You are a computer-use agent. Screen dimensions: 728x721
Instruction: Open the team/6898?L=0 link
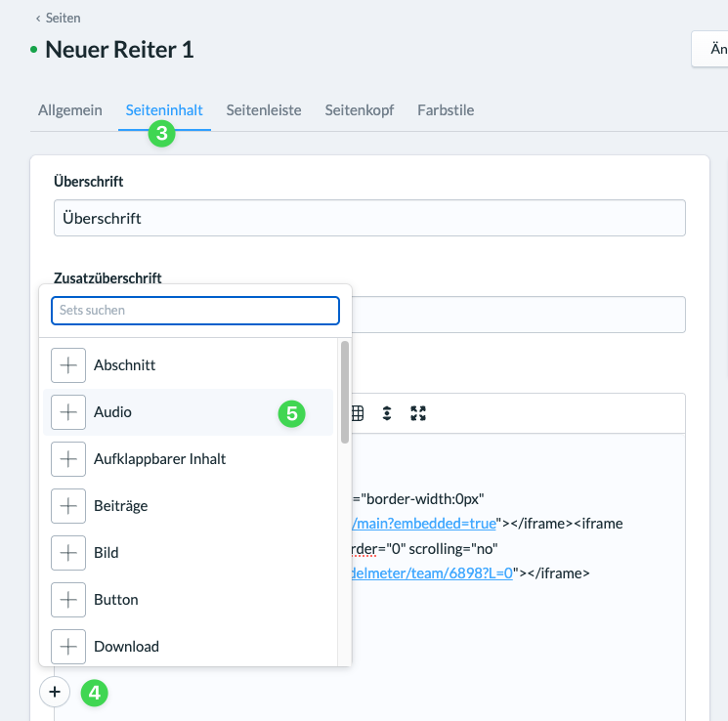[432, 573]
